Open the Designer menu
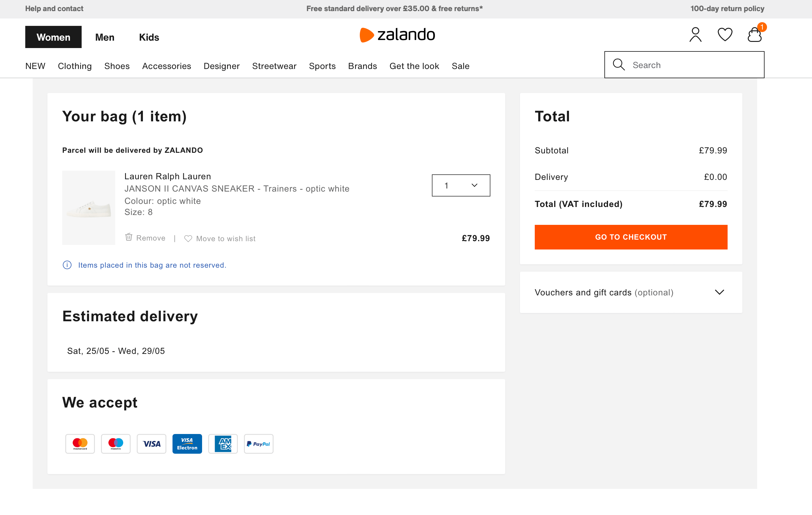This screenshot has height=515, width=812. click(x=221, y=66)
